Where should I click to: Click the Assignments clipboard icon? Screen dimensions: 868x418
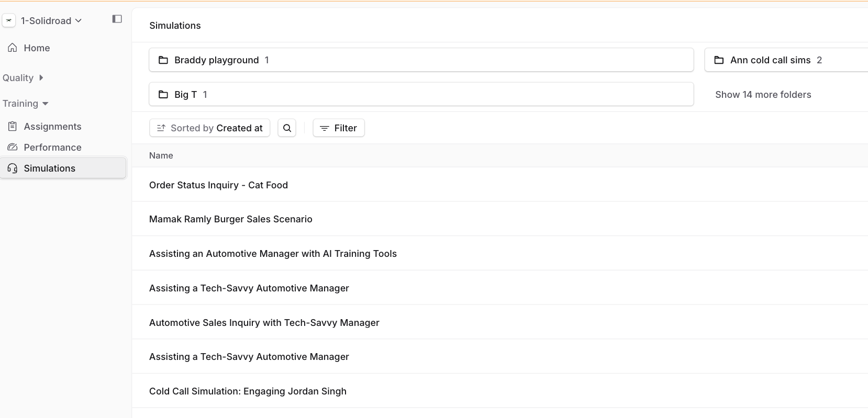[13, 126]
